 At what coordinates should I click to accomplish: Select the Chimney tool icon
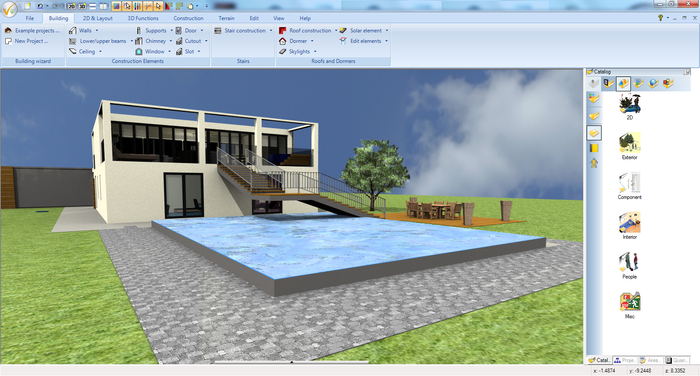139,41
